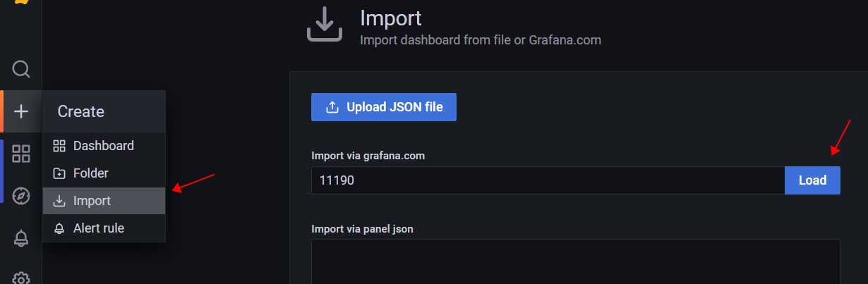The width and height of the screenshot is (868, 284).
Task: Open the Dashboards four-squares sidebar icon
Action: coord(21,154)
